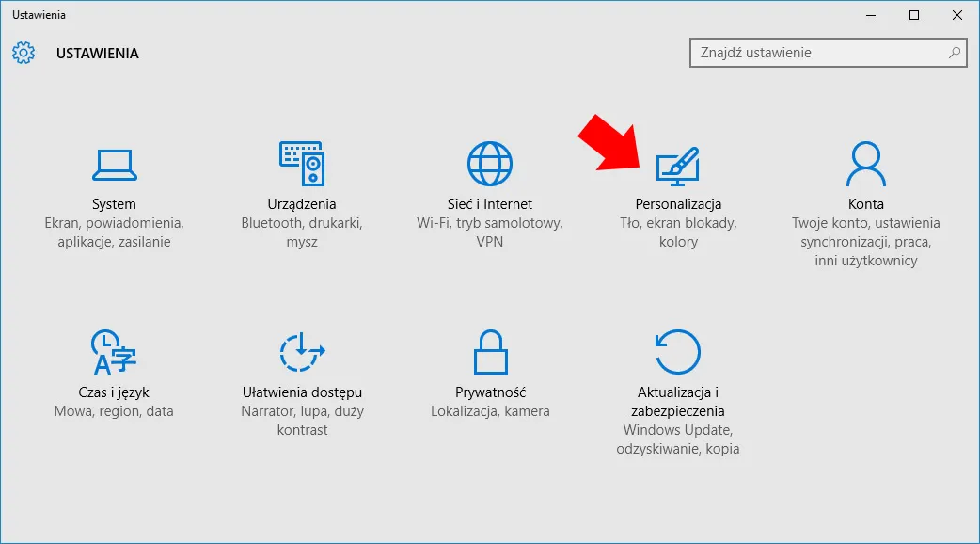Click the magnifier search icon
The image size is (980, 544).
pyautogui.click(x=955, y=53)
